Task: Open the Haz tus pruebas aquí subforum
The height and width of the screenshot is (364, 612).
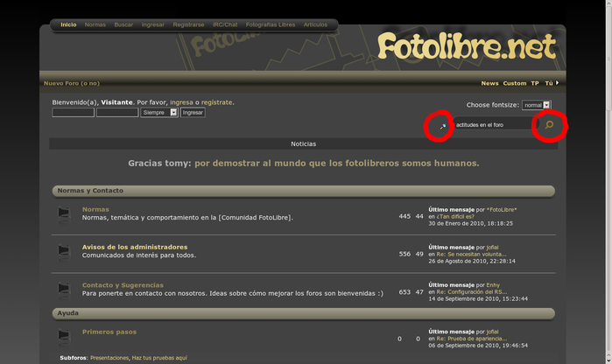Action: tap(159, 358)
